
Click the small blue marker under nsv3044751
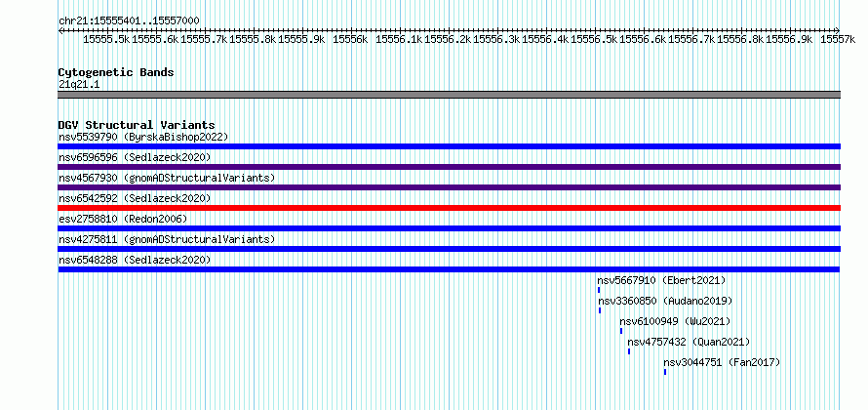(665, 372)
